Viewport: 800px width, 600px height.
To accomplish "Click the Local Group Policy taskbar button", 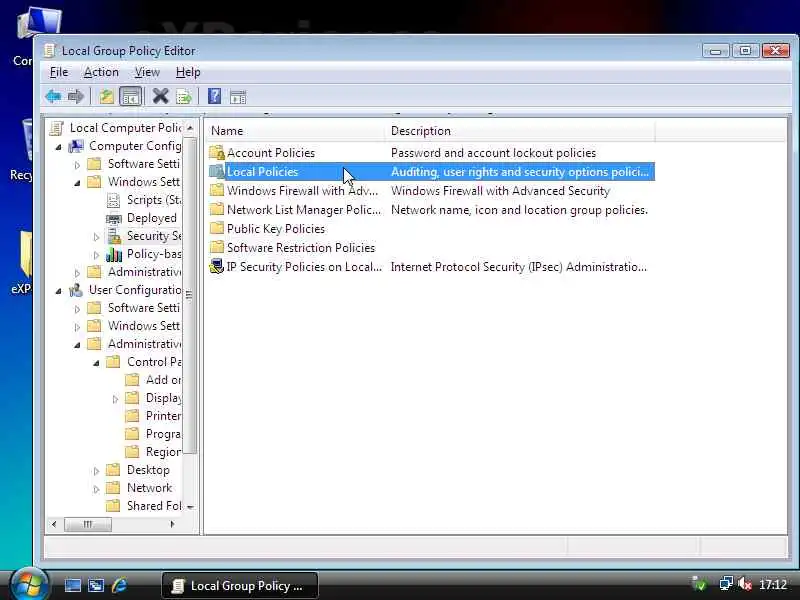I will (240, 586).
